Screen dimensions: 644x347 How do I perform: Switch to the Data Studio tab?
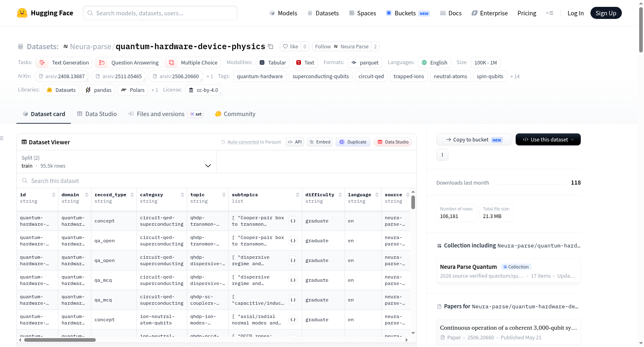coord(97,114)
